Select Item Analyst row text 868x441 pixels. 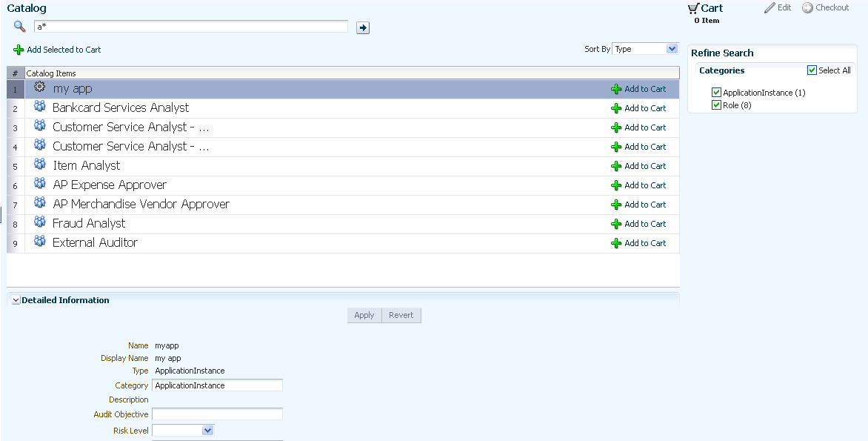87,165
